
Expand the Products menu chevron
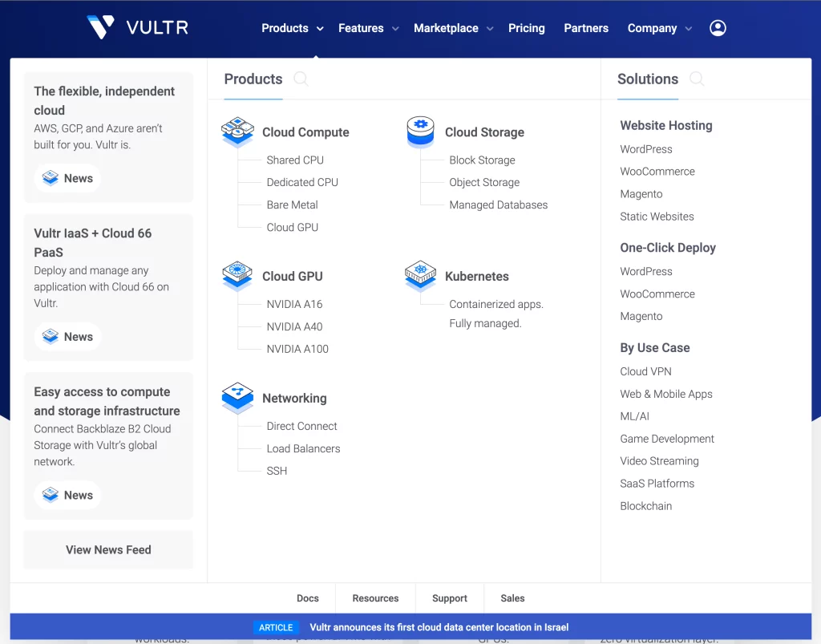tap(320, 29)
